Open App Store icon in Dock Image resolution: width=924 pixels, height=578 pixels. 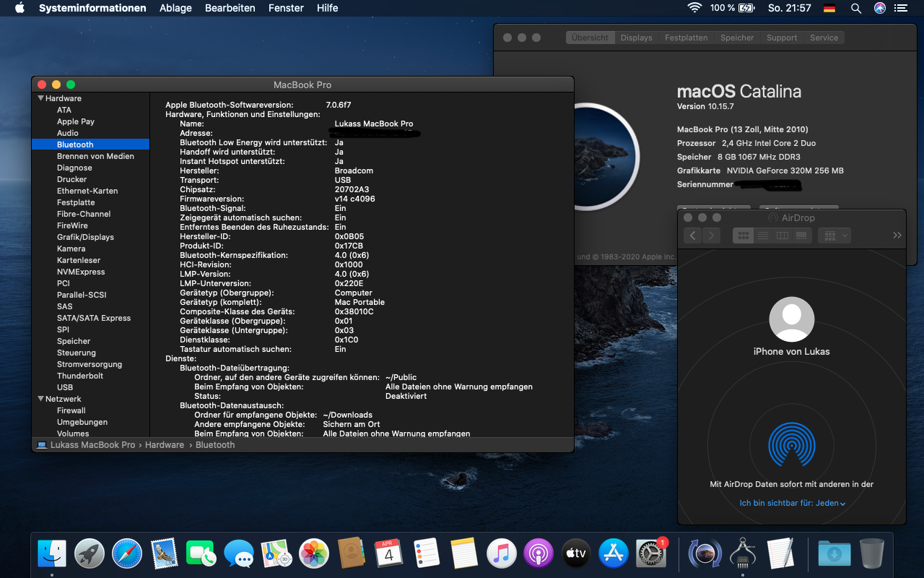[x=614, y=553]
